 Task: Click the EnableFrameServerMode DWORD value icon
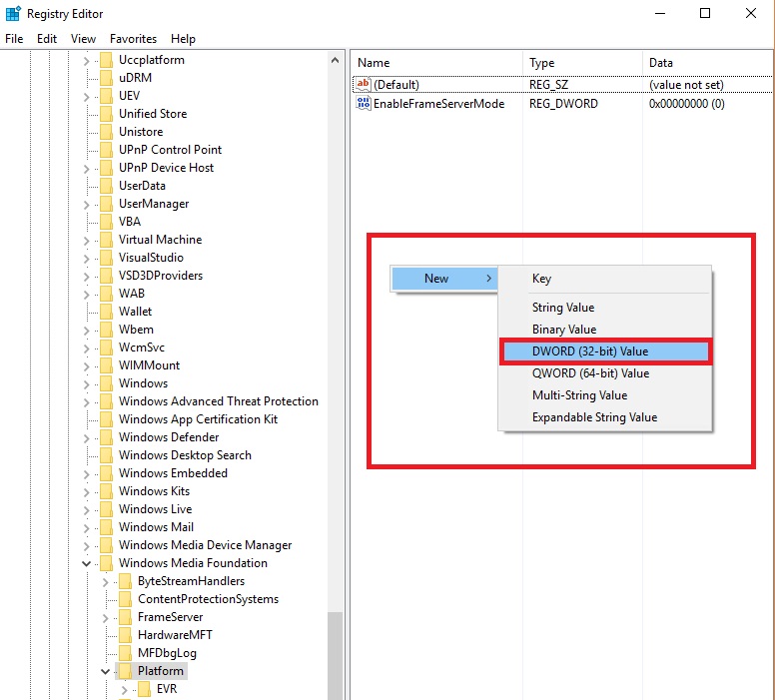pyautogui.click(x=364, y=103)
